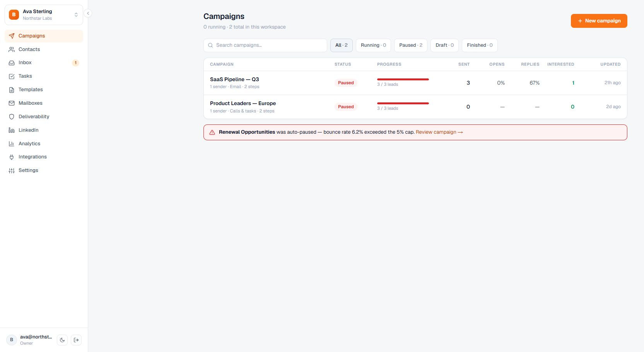Click the Inbox tray icon
The width and height of the screenshot is (644, 352).
click(12, 63)
